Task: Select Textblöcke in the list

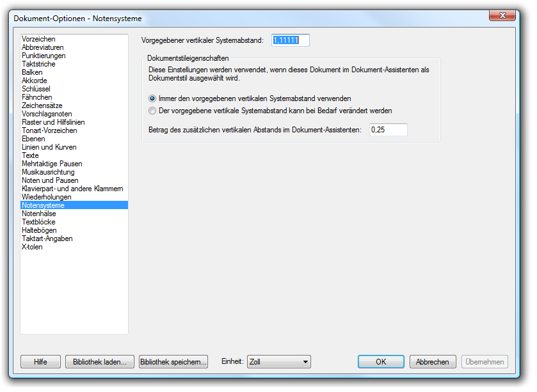Action: pos(74,222)
